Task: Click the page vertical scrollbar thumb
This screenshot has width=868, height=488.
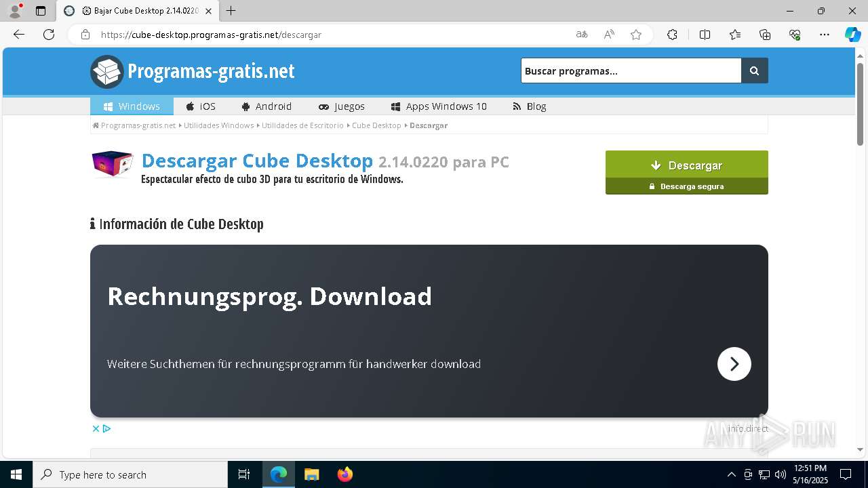Action: coord(860,103)
